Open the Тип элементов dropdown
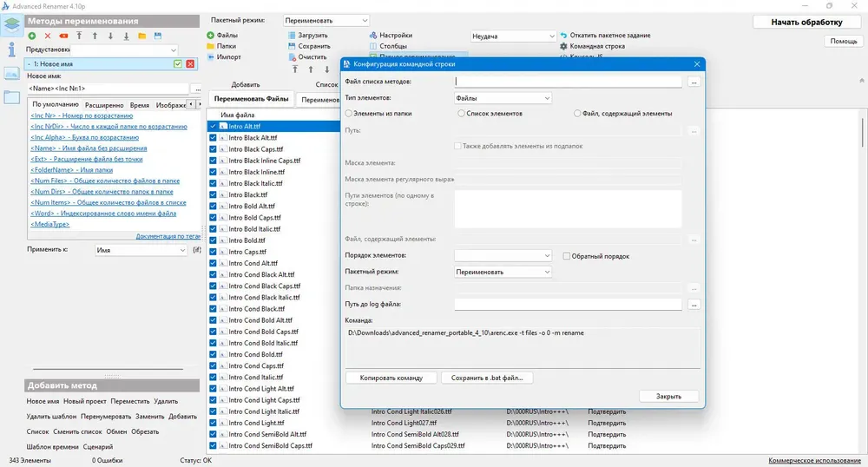The width and height of the screenshot is (868, 467). click(503, 98)
